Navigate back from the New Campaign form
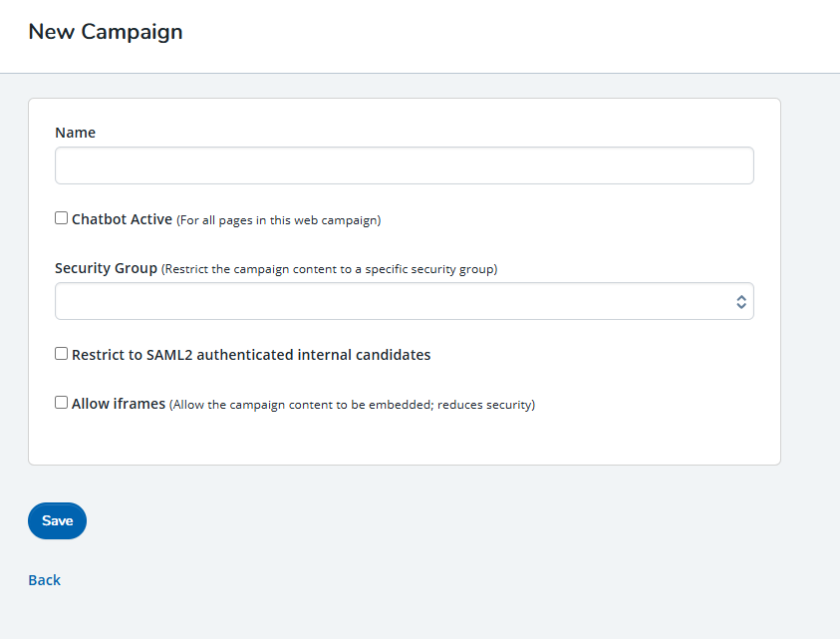Viewport: 840px width, 639px height. [x=44, y=579]
